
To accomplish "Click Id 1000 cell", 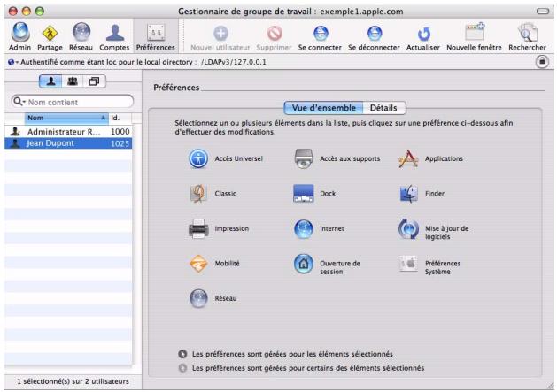I will pyautogui.click(x=120, y=131).
